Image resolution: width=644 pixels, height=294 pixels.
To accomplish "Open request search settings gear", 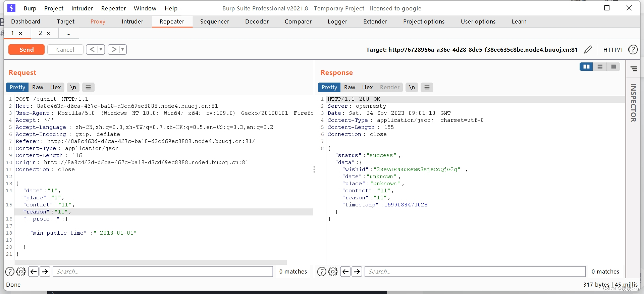I will coord(21,272).
